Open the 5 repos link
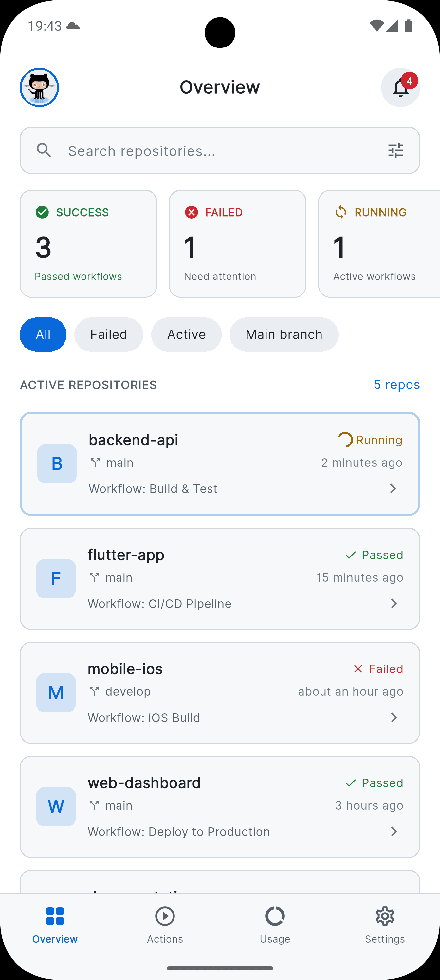 [x=397, y=385]
